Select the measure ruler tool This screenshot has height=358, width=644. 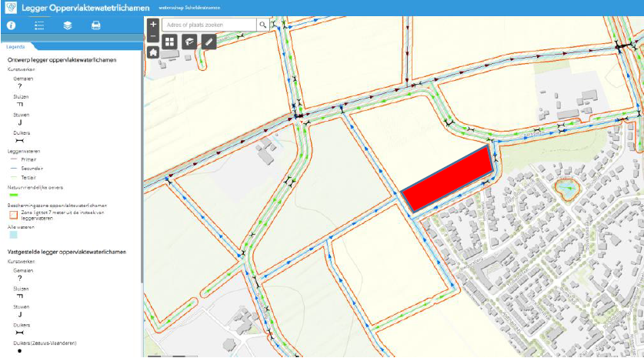tap(209, 42)
